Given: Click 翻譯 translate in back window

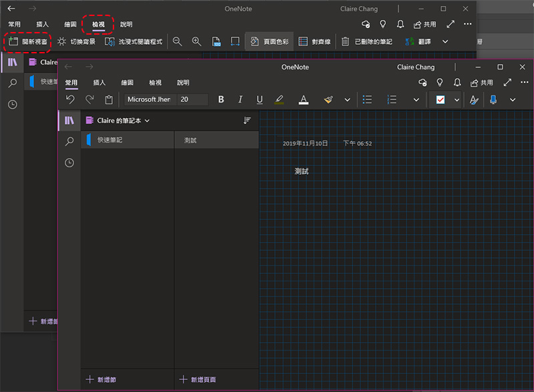Looking at the screenshot, I should [419, 42].
